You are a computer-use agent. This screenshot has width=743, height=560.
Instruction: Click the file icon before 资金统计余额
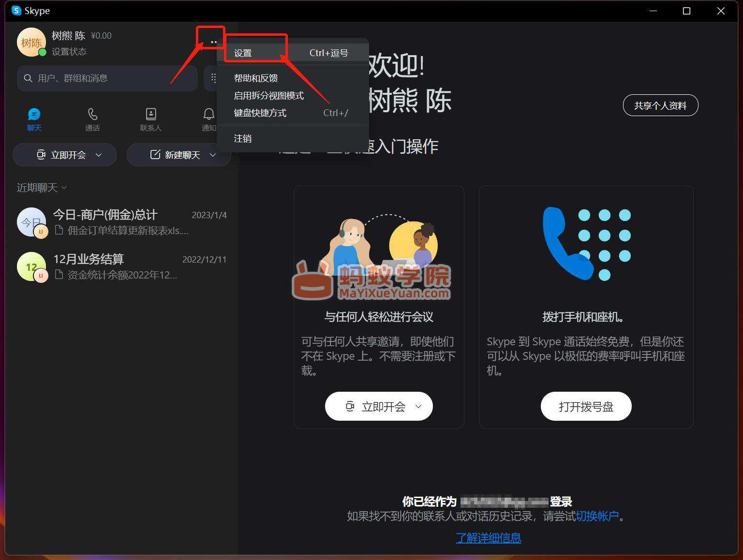pyautogui.click(x=59, y=275)
